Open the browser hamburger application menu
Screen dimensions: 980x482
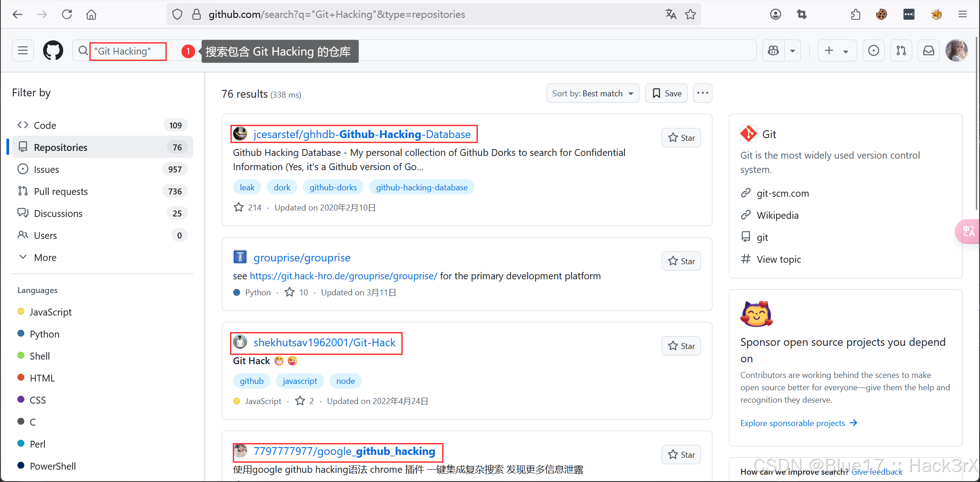(963, 14)
